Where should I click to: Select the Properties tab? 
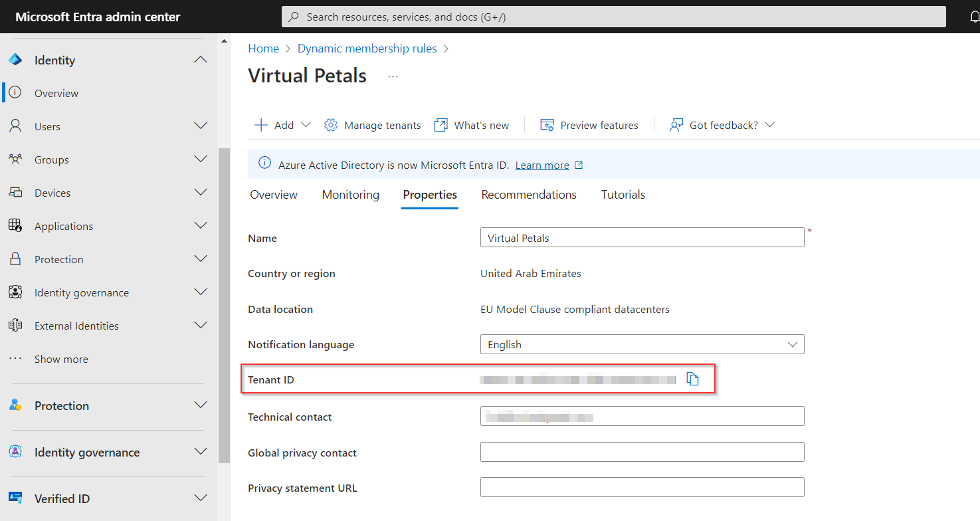pyautogui.click(x=430, y=195)
